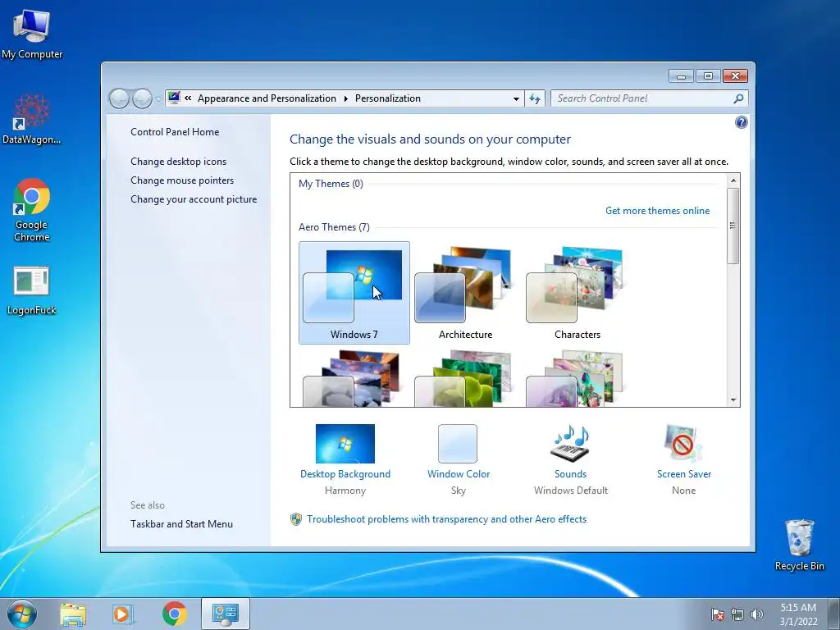Click the Screen Saver icon
This screenshot has width=840, height=630.
pyautogui.click(x=683, y=444)
